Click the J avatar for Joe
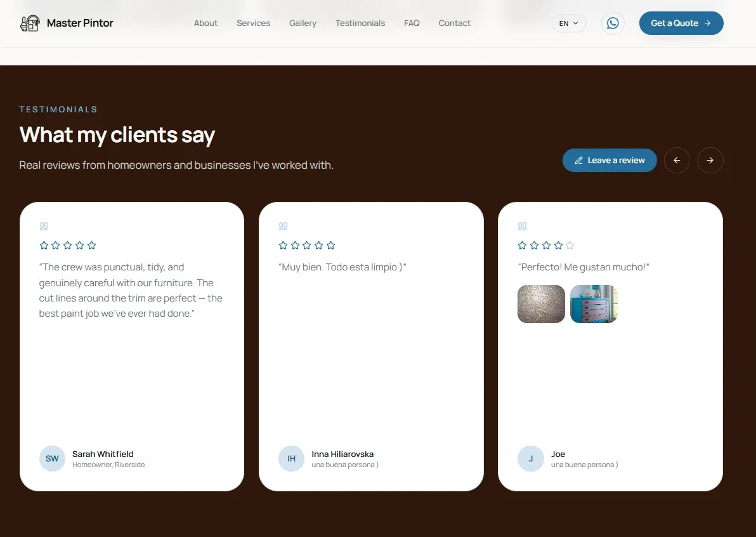This screenshot has height=537, width=756. [530, 458]
